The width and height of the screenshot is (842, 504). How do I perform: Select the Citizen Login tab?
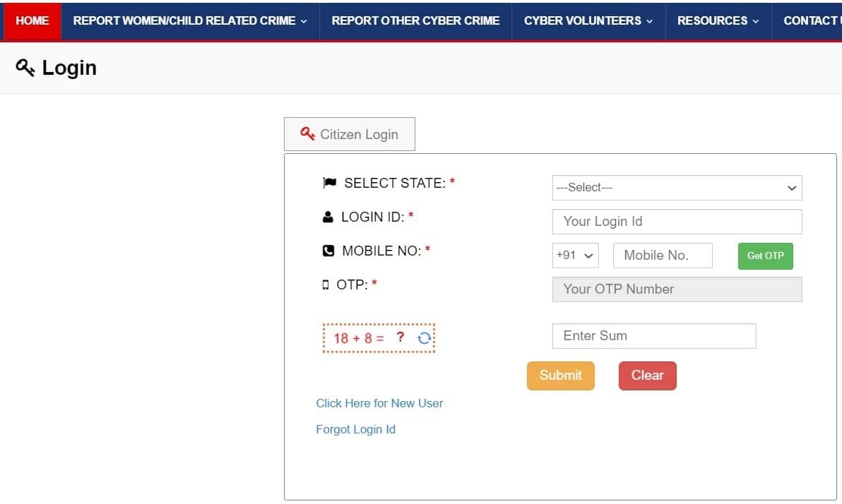click(x=350, y=134)
